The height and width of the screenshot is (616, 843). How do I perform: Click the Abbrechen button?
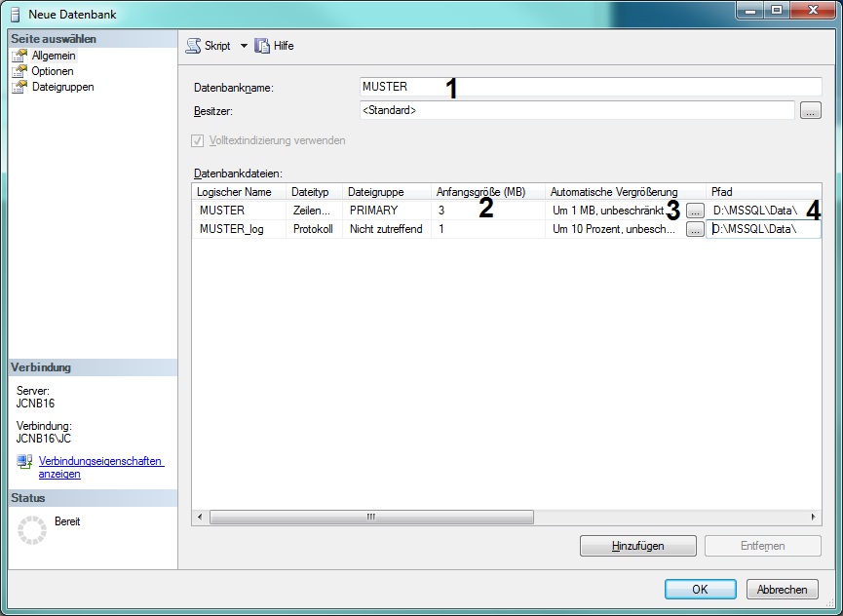tap(783, 589)
